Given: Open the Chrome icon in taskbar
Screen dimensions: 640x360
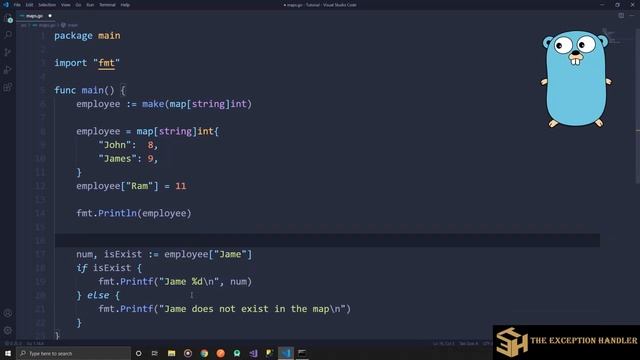Looking at the screenshot, I should click(x=204, y=353).
